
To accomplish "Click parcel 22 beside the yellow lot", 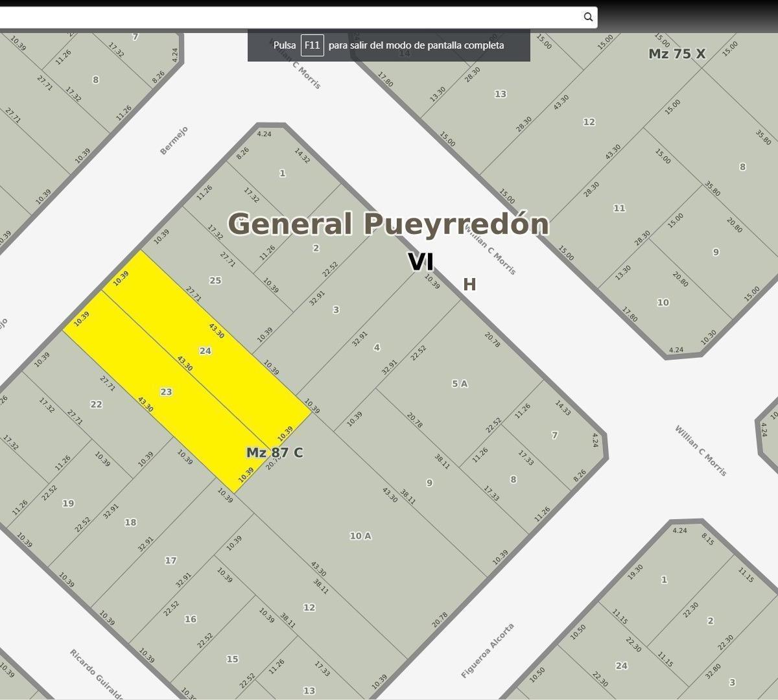I will point(96,404).
